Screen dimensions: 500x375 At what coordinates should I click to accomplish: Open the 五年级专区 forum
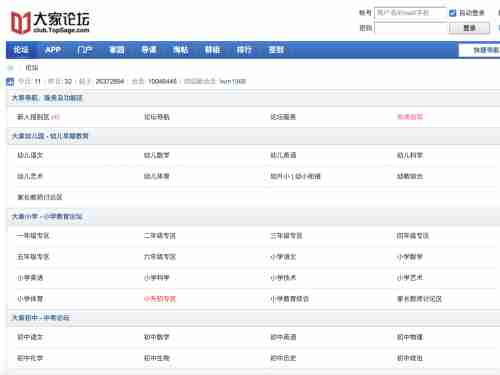[33, 257]
